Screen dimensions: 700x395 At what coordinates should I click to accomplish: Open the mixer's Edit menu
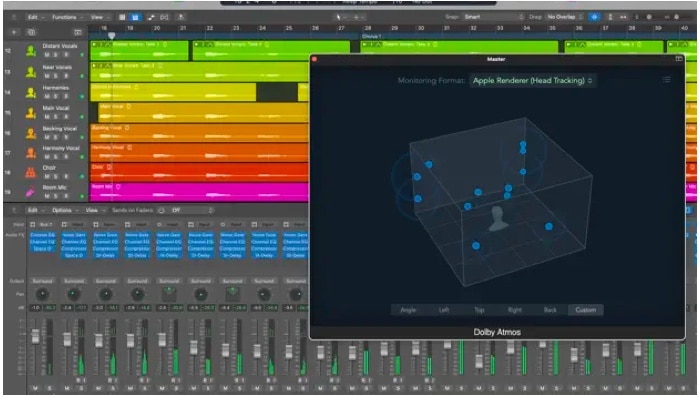click(36, 210)
